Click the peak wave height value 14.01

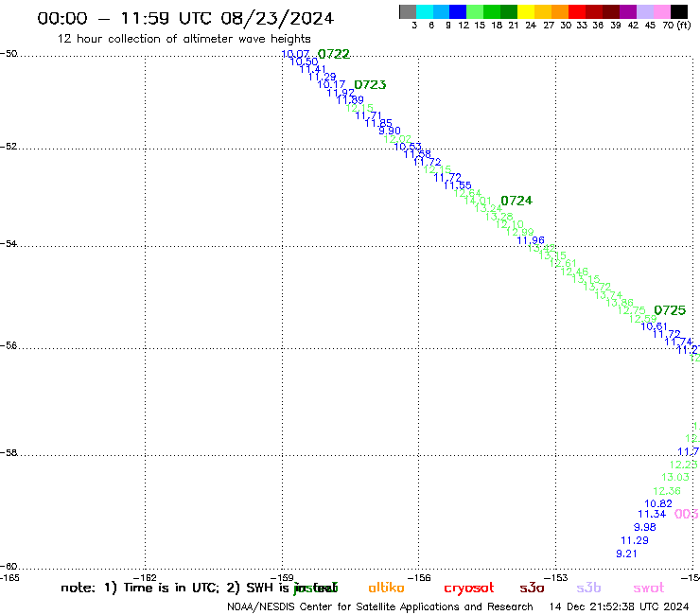click(x=478, y=201)
